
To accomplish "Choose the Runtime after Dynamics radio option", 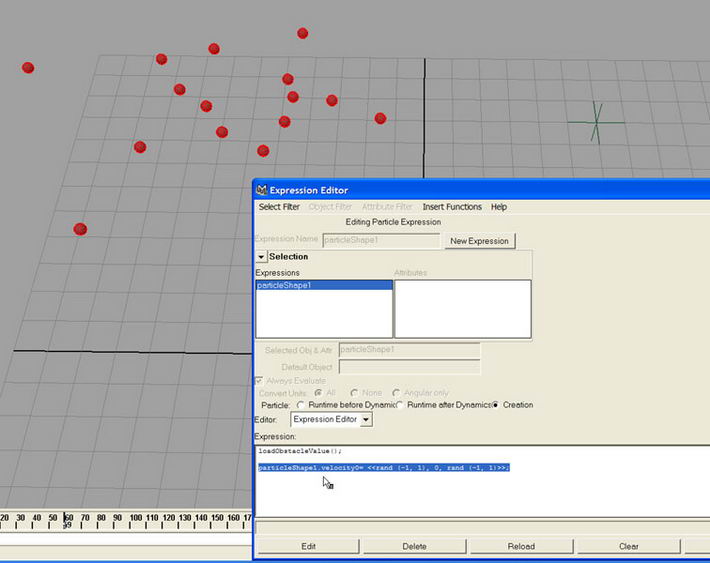I will click(398, 405).
